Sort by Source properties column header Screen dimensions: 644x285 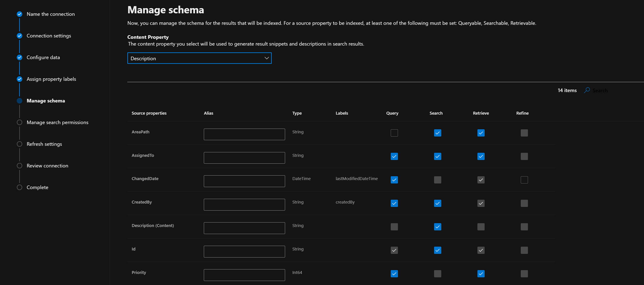149,113
